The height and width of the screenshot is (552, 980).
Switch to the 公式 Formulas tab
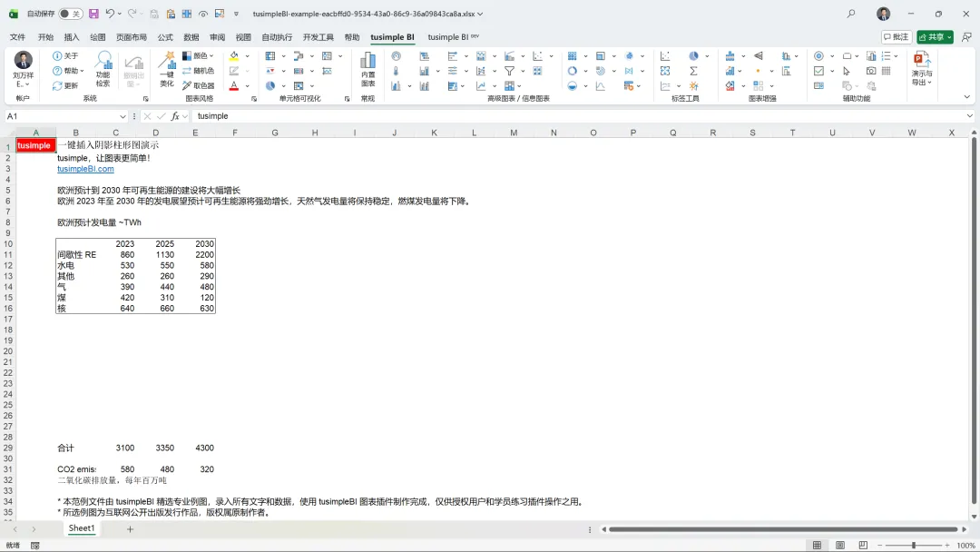[165, 37]
